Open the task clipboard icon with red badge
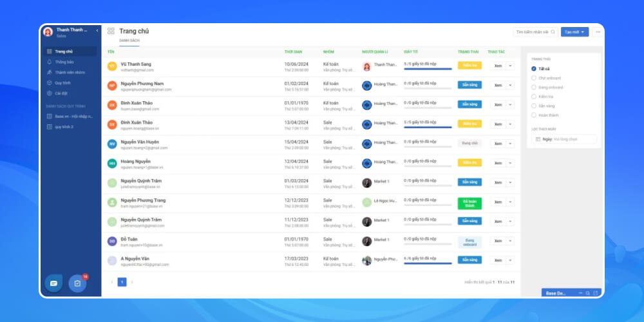 pos(77,283)
